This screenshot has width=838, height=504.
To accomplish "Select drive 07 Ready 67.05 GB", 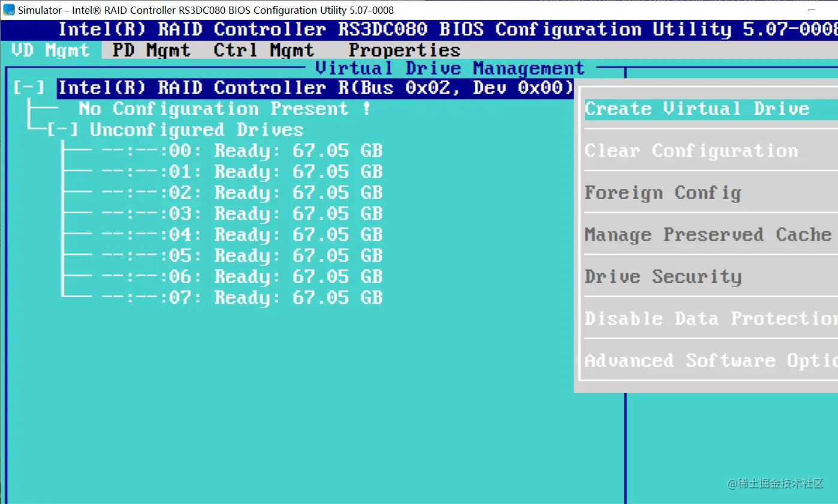I will coord(242,298).
